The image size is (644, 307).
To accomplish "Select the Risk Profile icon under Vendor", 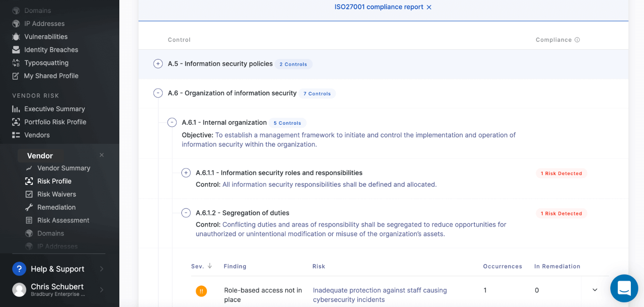I will click(29, 181).
